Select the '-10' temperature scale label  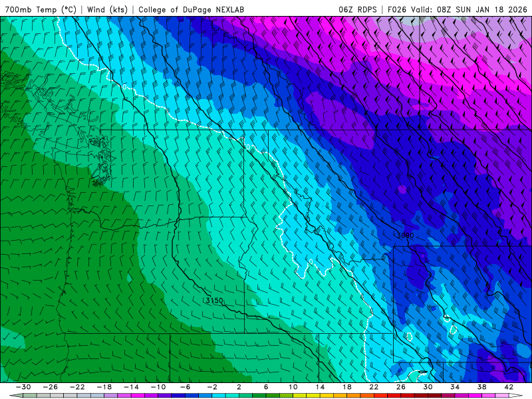pyautogui.click(x=158, y=387)
